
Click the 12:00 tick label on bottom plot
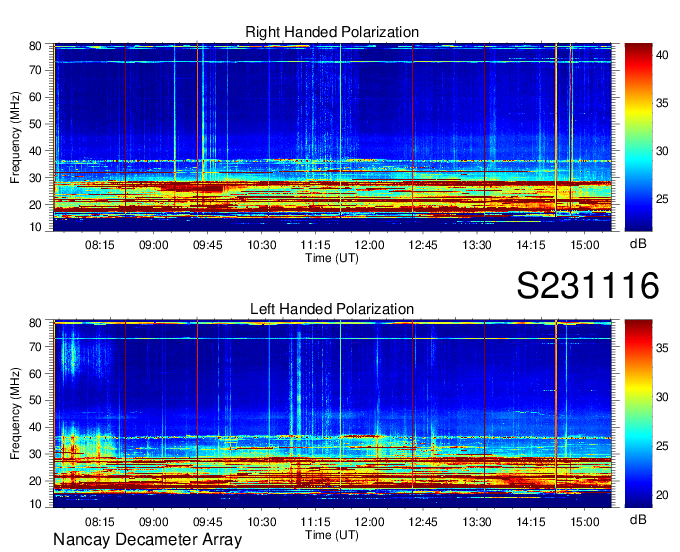coord(369,522)
